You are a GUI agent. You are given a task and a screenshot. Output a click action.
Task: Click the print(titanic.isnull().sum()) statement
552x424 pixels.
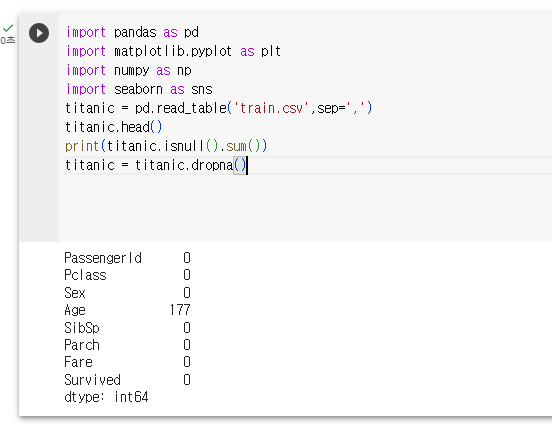point(166,146)
